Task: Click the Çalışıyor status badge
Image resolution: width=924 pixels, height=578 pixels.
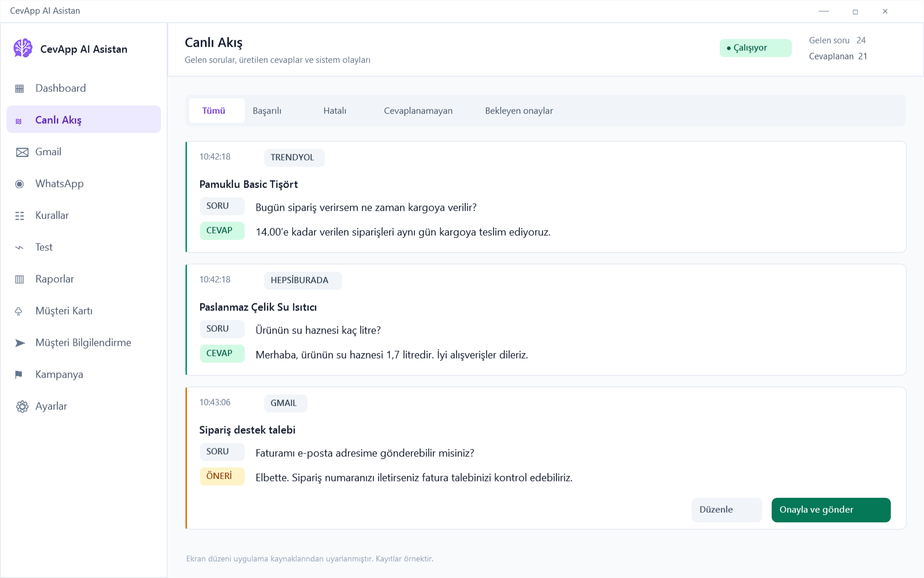Action: click(x=755, y=48)
